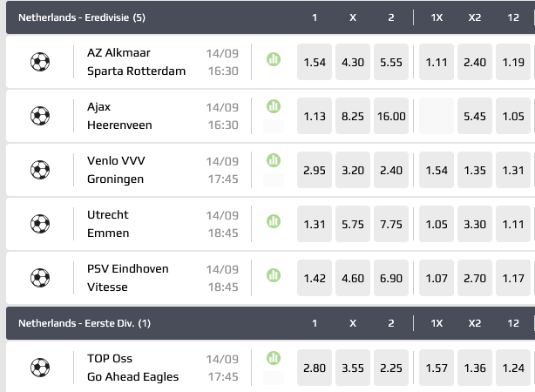Pick draw odds 8.25 for Ajax match
535x392 pixels.
pyautogui.click(x=353, y=116)
